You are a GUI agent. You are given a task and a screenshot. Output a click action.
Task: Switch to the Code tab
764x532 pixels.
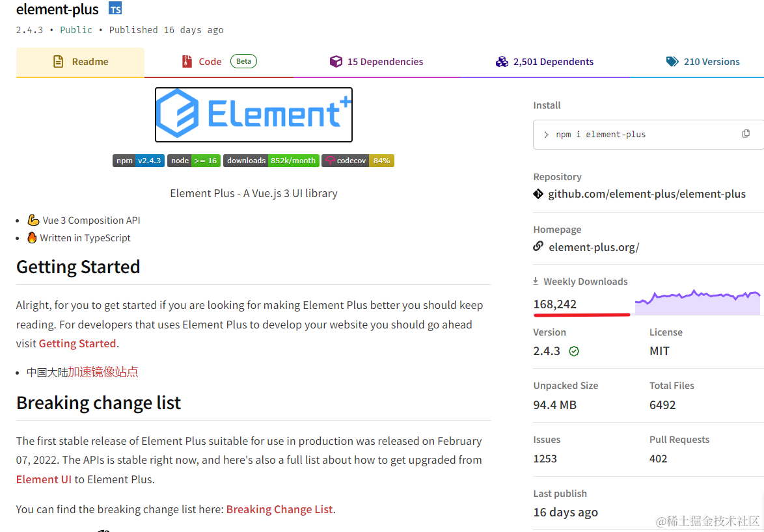coord(201,61)
